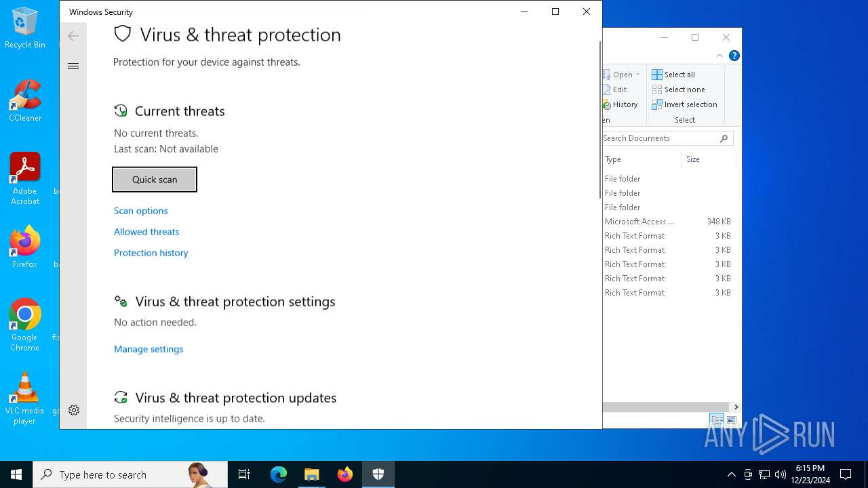Open Protection history
Screen dimensions: 868x488
(151, 253)
